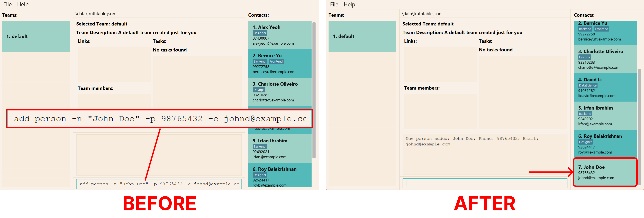Click lidavid@example.com email in AFTER window
This screenshot has width=644, height=218.
point(597,96)
